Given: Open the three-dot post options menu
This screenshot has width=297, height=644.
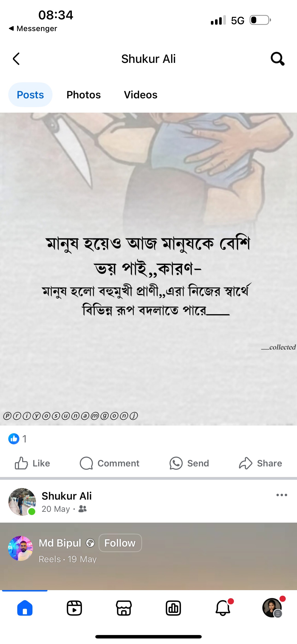Looking at the screenshot, I should (282, 495).
